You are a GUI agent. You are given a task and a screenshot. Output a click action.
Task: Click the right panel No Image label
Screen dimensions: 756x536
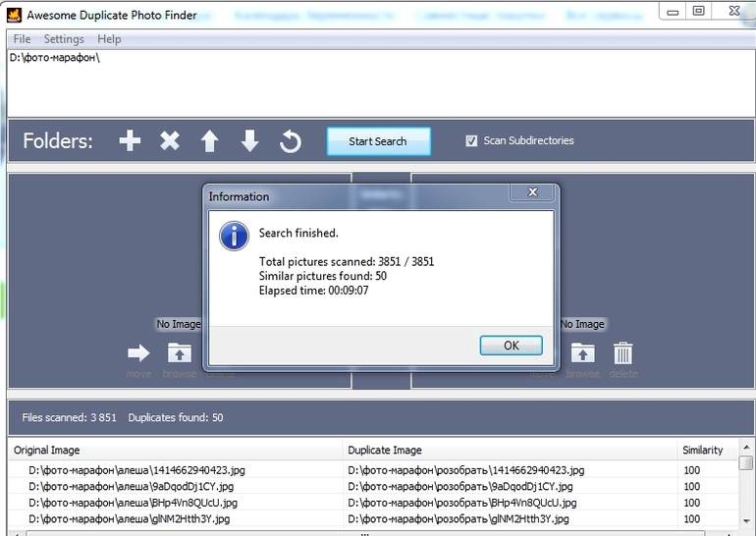pyautogui.click(x=582, y=324)
